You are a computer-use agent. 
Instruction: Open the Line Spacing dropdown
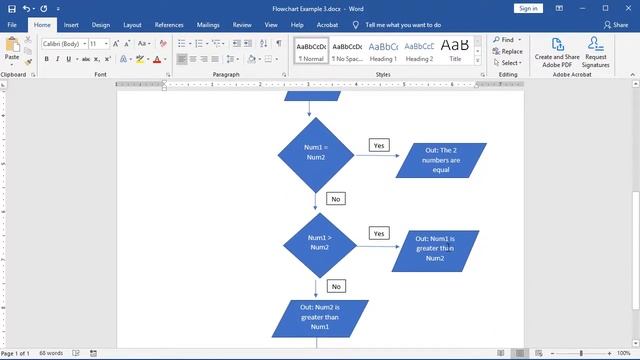point(232,60)
